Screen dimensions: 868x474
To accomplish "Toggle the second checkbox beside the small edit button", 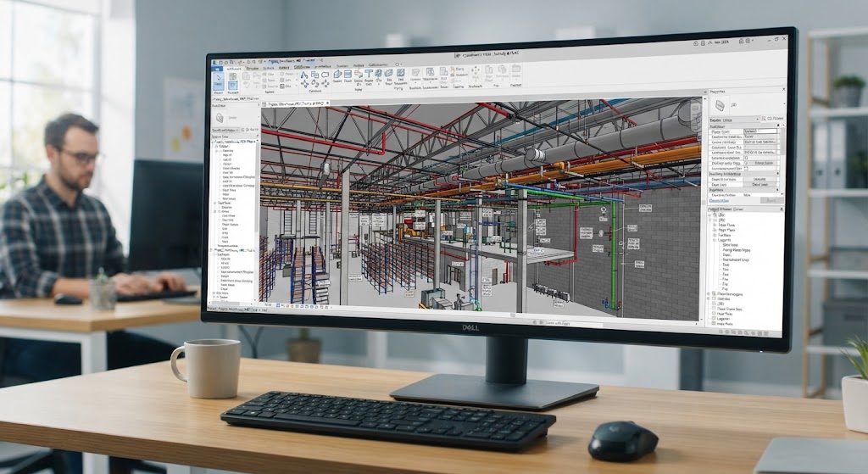I will [746, 164].
